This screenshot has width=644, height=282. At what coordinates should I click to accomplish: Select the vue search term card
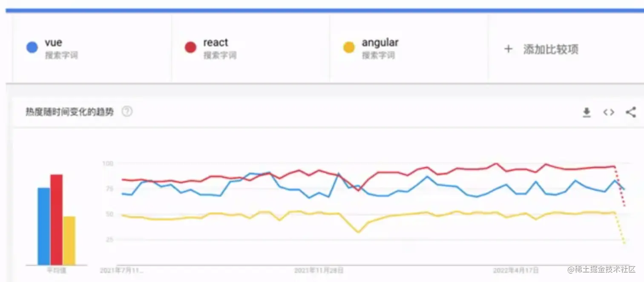[x=92, y=48]
